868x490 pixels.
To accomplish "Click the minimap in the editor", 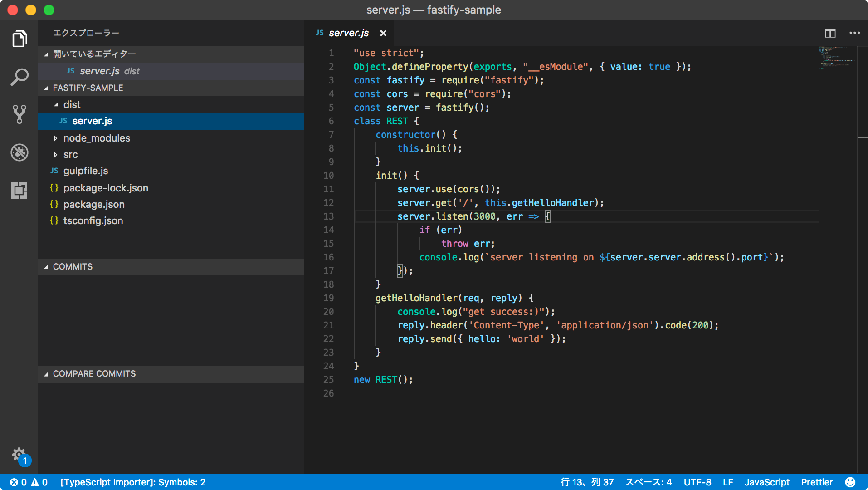I will pyautogui.click(x=836, y=59).
